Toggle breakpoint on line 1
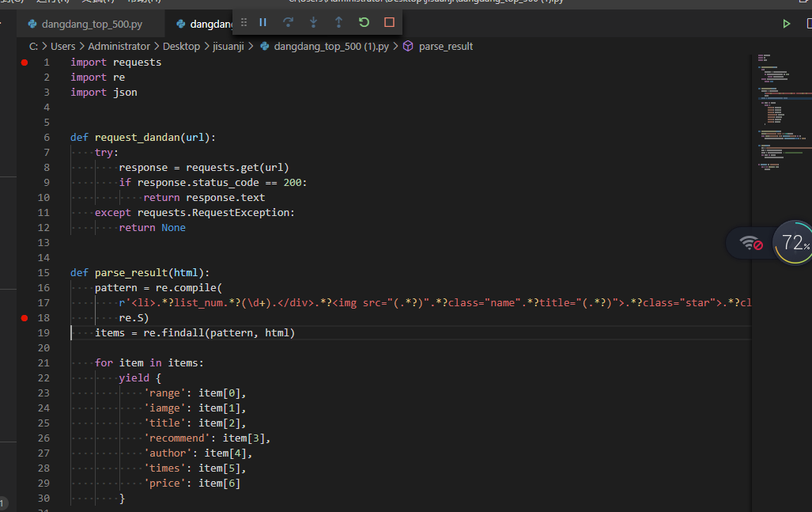The height and width of the screenshot is (512, 812). (25, 63)
